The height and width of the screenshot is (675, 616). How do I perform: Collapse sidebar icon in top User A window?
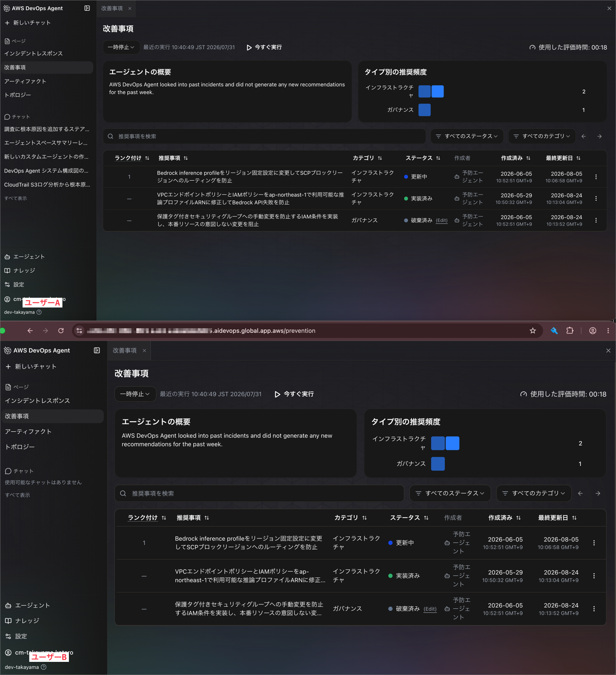point(87,8)
